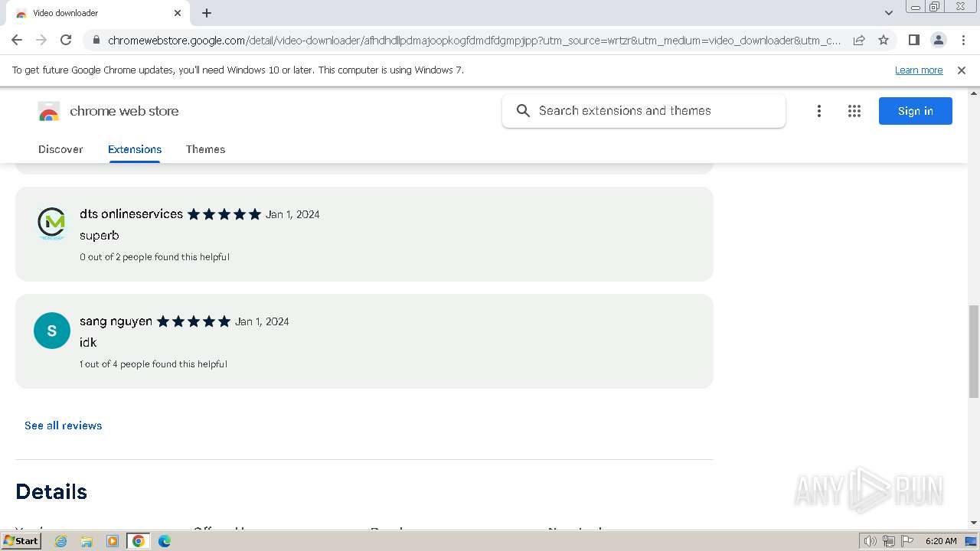Click the search magnifier icon
Viewport: 980px width, 551px height.
[523, 111]
